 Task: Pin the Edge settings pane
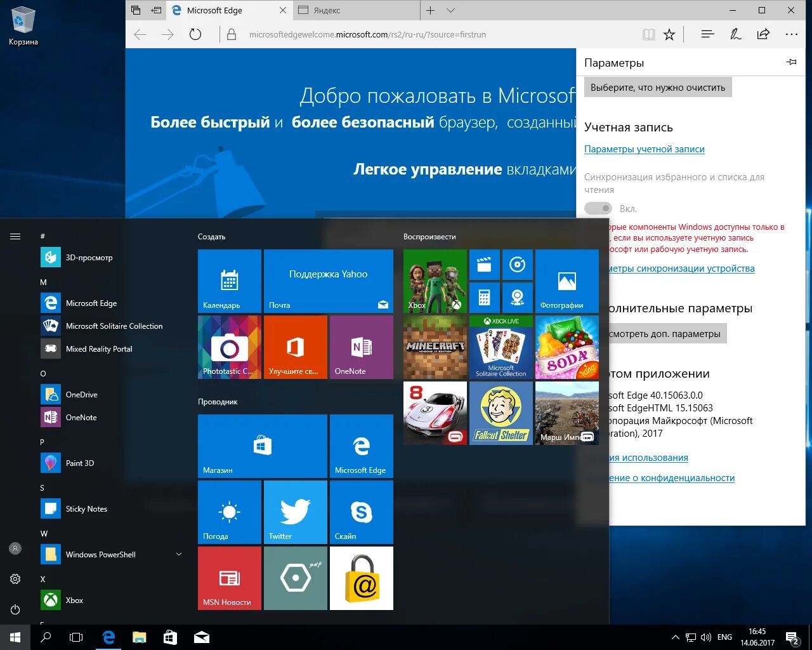(791, 62)
